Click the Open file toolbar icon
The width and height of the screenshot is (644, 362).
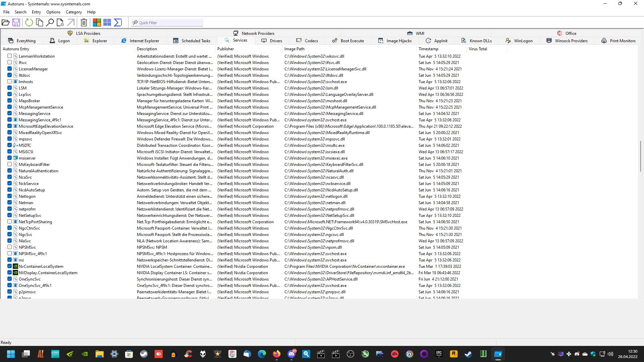(x=5, y=22)
